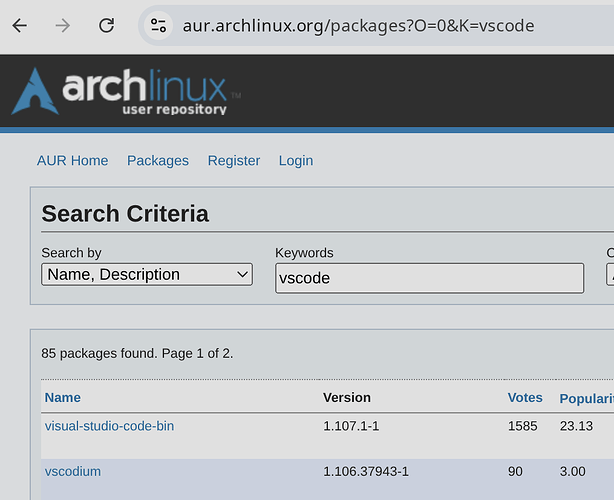Sort results by Popularity column
Screen dimensions: 614x500
(x=586, y=398)
